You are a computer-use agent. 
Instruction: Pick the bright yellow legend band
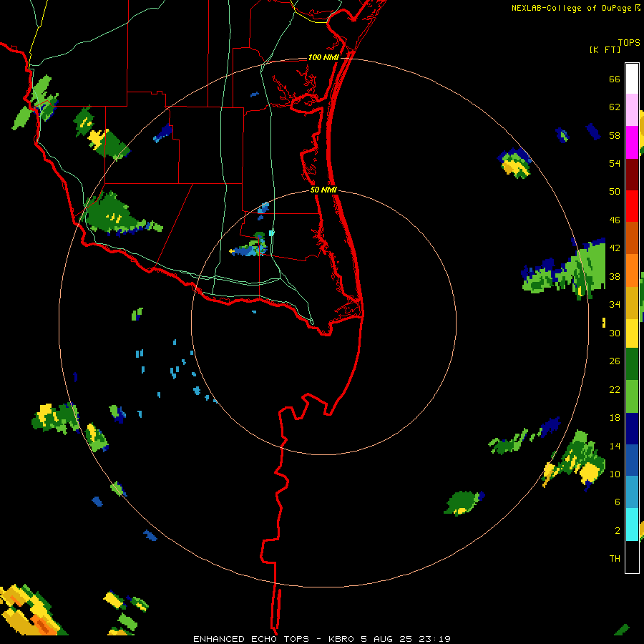click(x=632, y=333)
